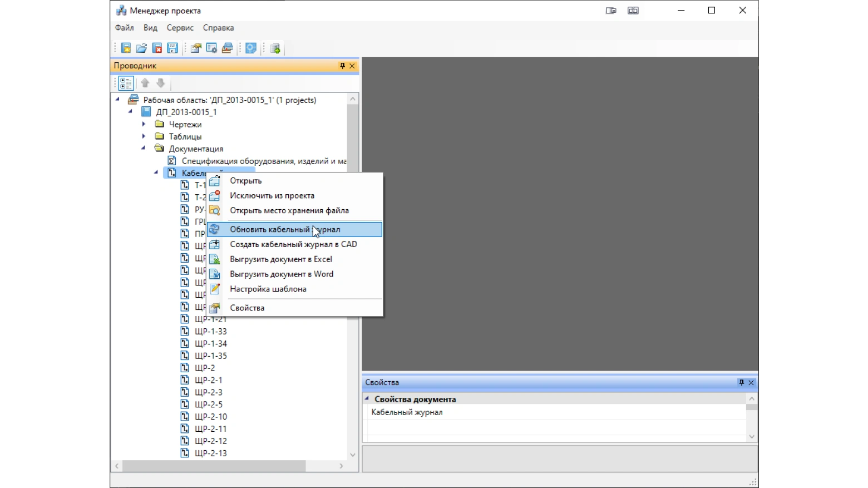Click the close project icon with red cross
The width and height of the screenshot is (868, 488).
pyautogui.click(x=157, y=48)
